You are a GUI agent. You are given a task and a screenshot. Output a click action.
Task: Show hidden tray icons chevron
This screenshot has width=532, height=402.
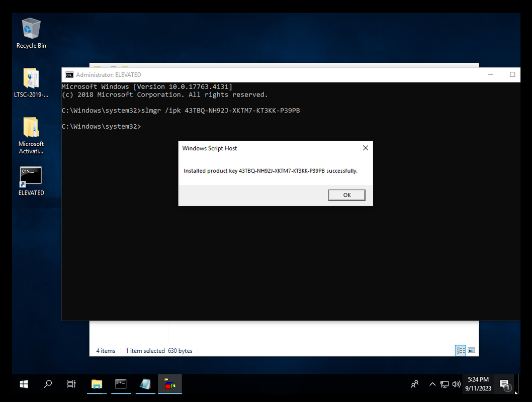pos(432,384)
